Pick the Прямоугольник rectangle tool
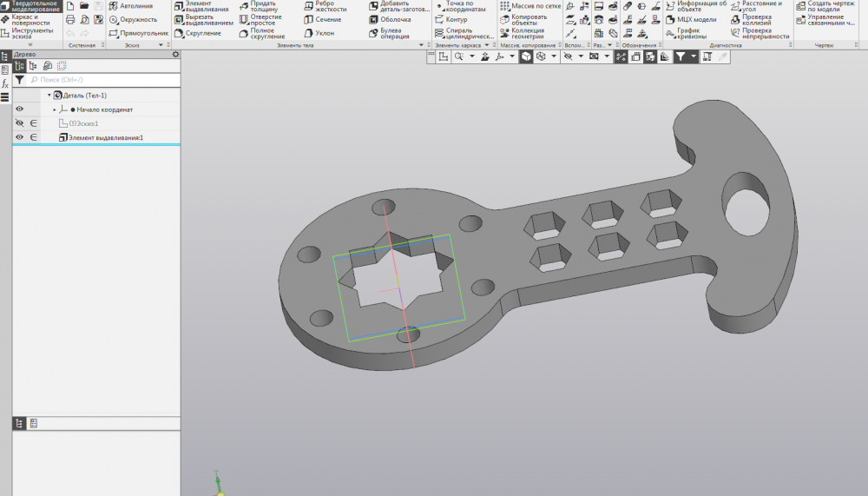 [139, 33]
